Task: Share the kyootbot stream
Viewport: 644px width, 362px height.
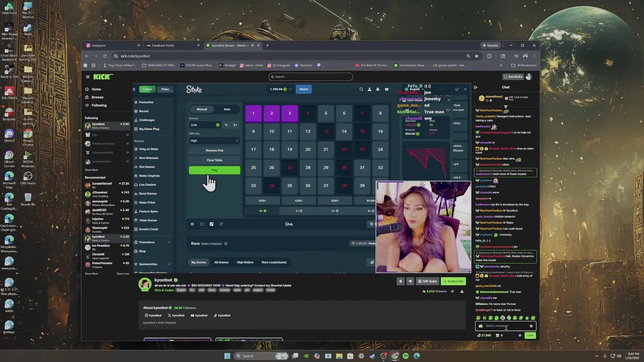Action: click(452, 291)
